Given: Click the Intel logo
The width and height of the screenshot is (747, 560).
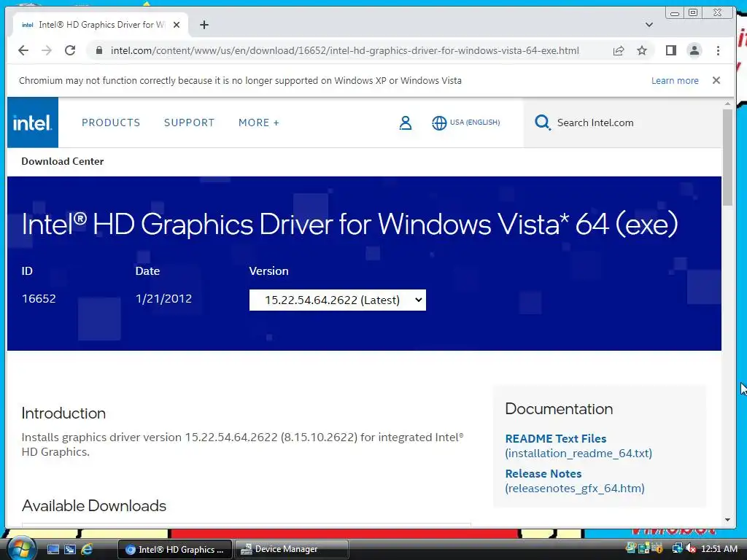Looking at the screenshot, I should coord(32,122).
